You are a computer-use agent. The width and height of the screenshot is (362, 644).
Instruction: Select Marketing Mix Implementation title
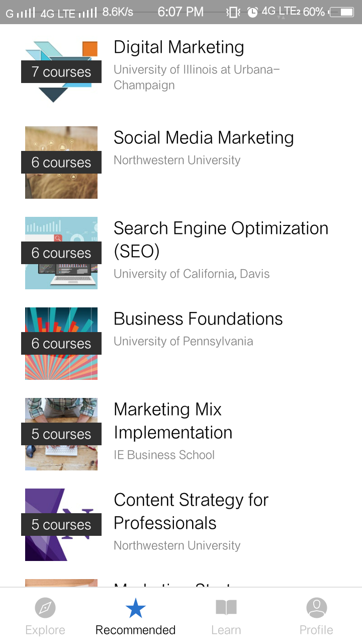coord(173,421)
